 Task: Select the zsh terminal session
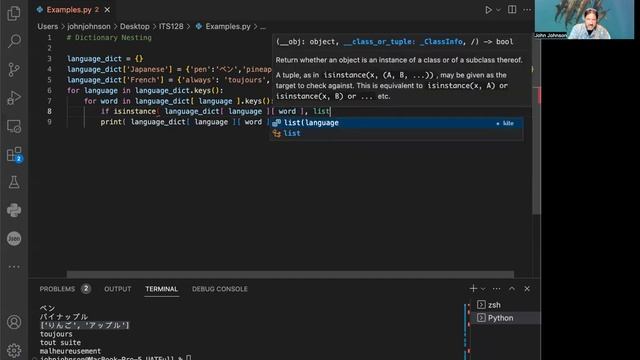(x=506, y=305)
